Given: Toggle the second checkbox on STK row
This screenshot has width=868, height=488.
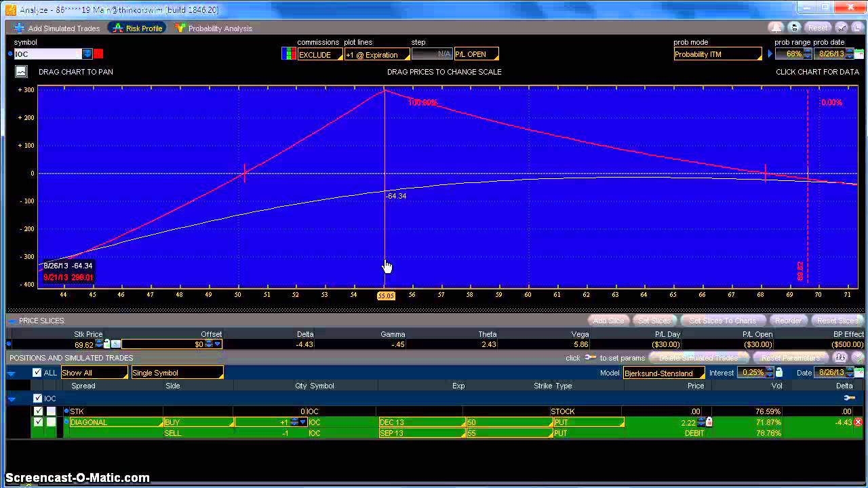Looking at the screenshot, I should click(51, 411).
